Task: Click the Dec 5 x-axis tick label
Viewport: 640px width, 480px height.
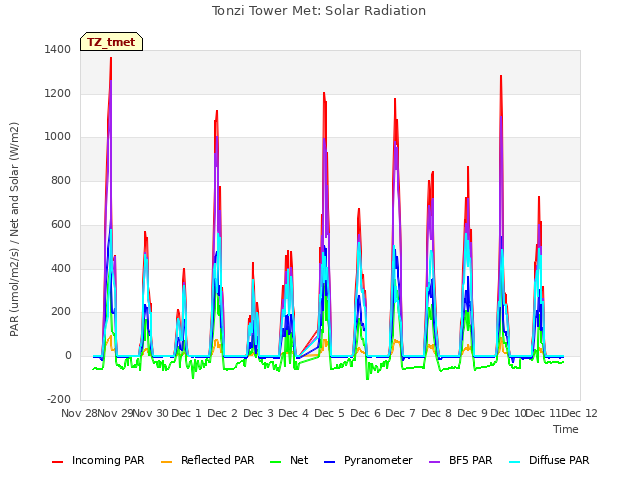Action: point(329,413)
